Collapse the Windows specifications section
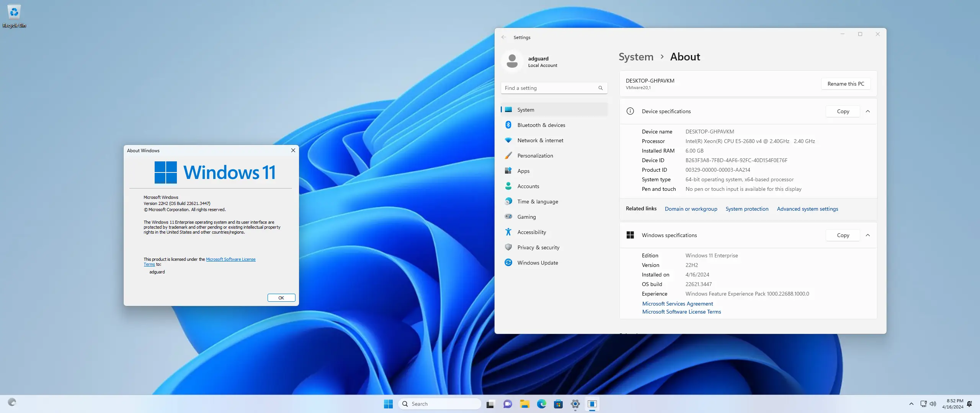 (x=868, y=235)
